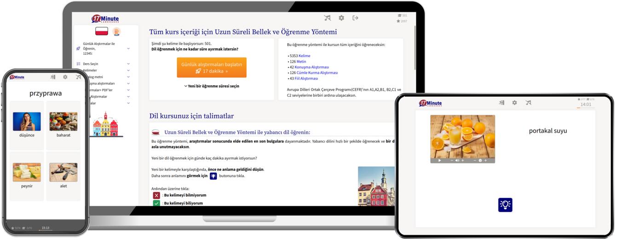This screenshot has height=245, width=644.
Task: Open settings gear in laptop header
Action: pos(341,18)
